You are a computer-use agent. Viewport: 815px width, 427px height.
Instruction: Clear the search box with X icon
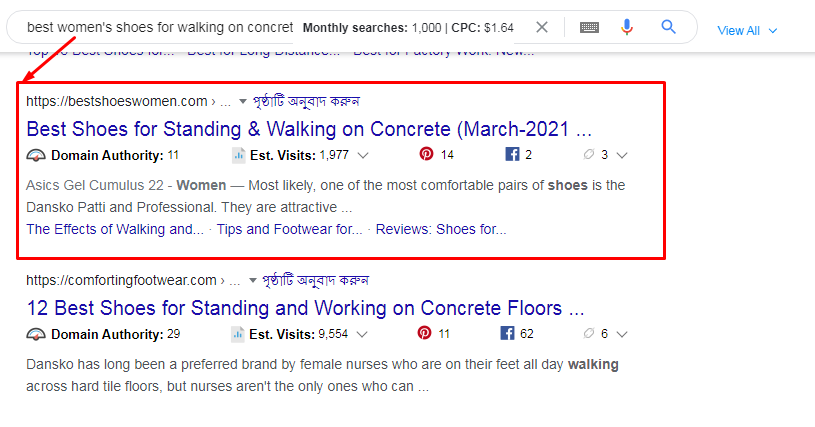542,27
